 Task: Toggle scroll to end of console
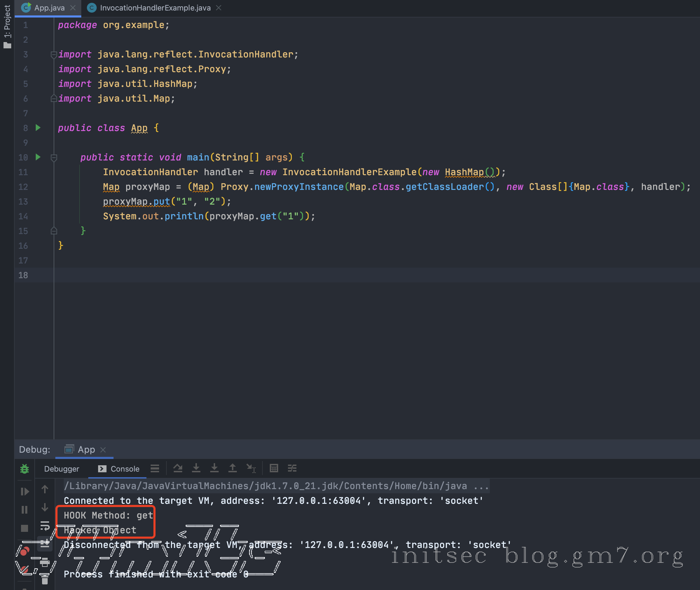pyautogui.click(x=45, y=543)
